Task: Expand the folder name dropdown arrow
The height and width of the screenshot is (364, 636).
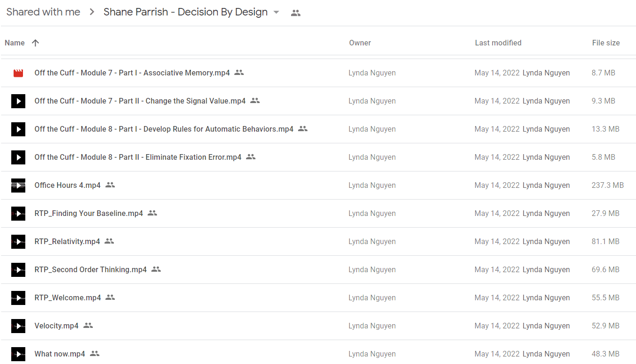Action: click(277, 13)
